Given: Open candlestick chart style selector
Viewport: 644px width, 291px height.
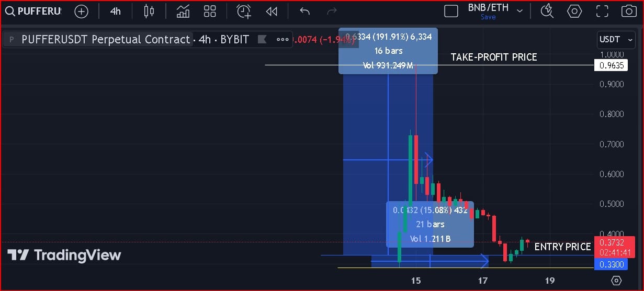Looking at the screenshot, I should tap(150, 11).
